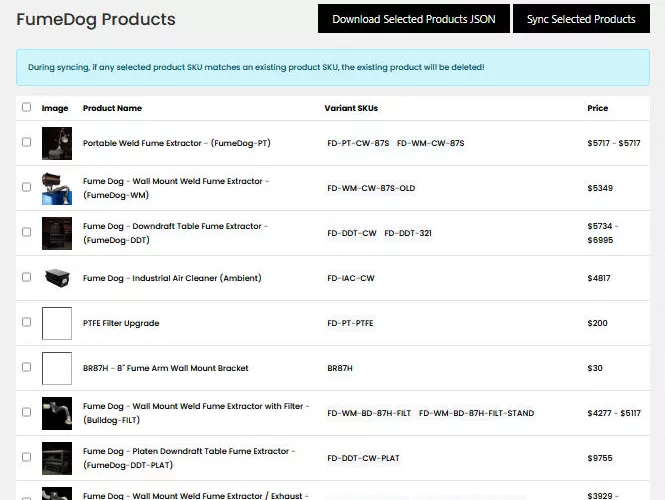Click product name Wall Mount Extractor with Filter (Bulldog-FILT)
This screenshot has width=665, height=500.
(196, 413)
